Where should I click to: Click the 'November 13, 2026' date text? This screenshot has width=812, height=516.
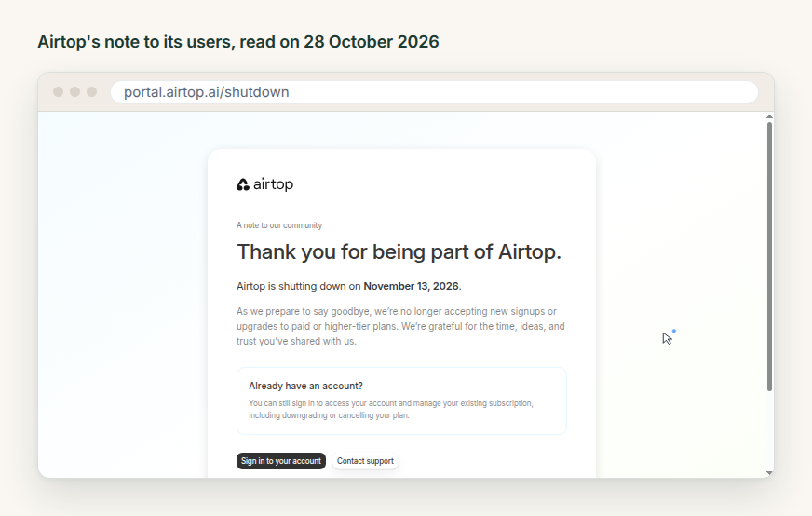point(412,286)
